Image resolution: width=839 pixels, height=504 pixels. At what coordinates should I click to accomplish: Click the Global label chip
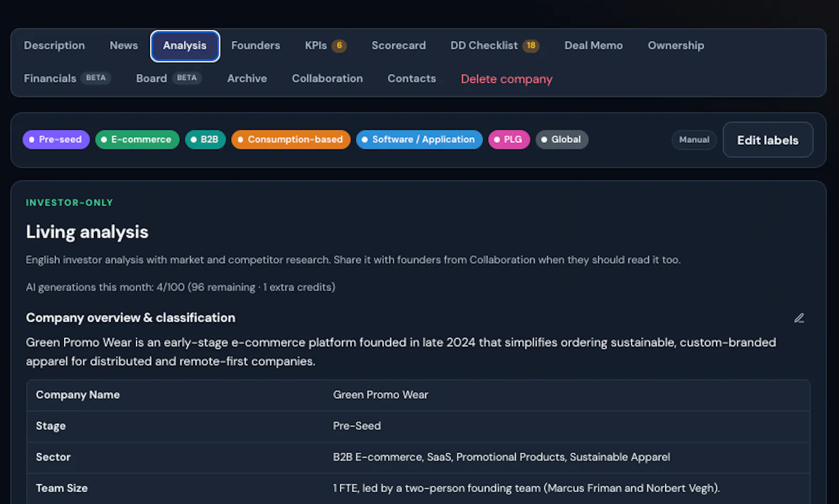pos(562,139)
